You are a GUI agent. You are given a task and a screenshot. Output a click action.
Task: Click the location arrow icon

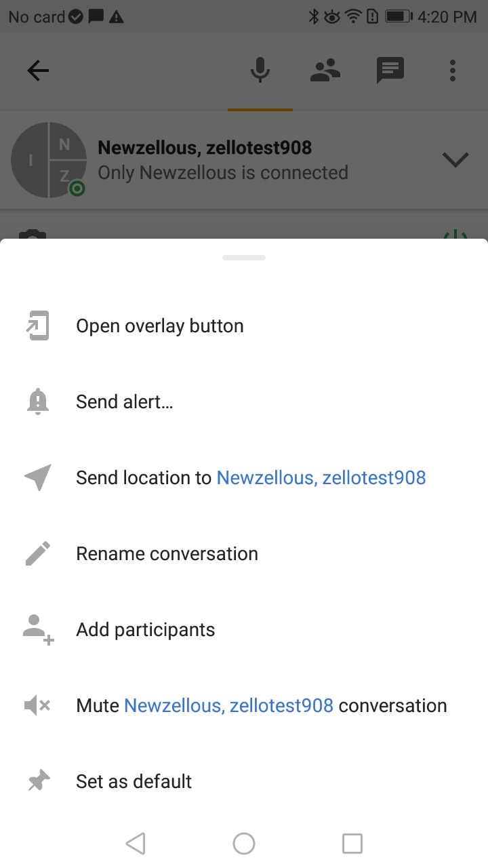tap(38, 478)
